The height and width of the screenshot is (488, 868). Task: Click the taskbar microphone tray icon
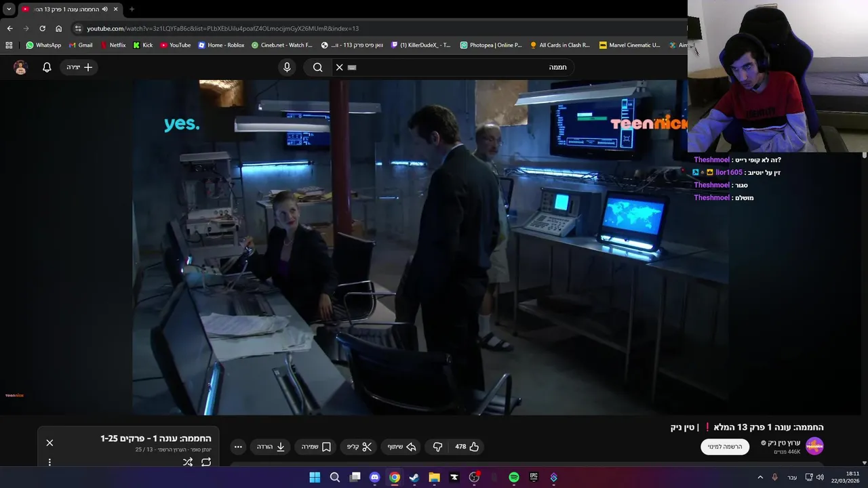(x=774, y=477)
